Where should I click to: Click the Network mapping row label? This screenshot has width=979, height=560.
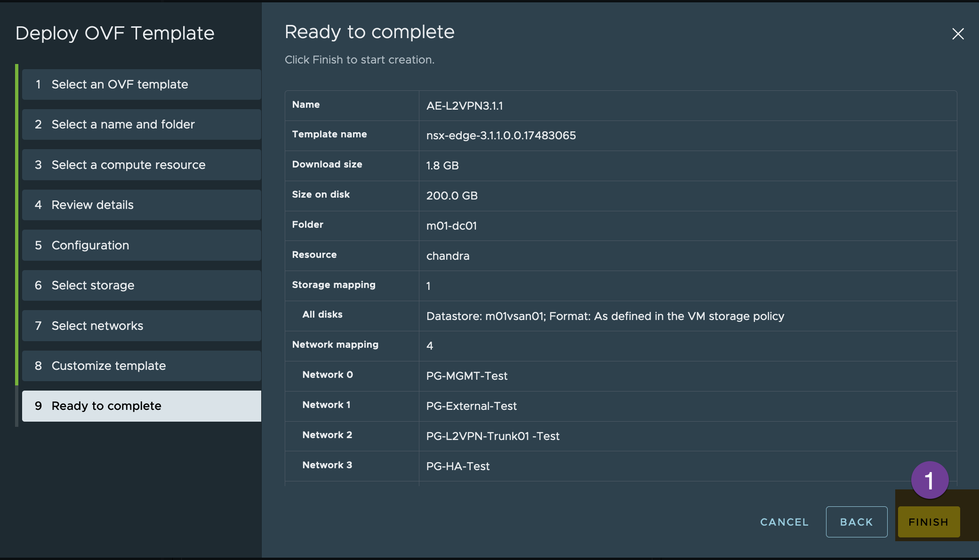(x=335, y=344)
